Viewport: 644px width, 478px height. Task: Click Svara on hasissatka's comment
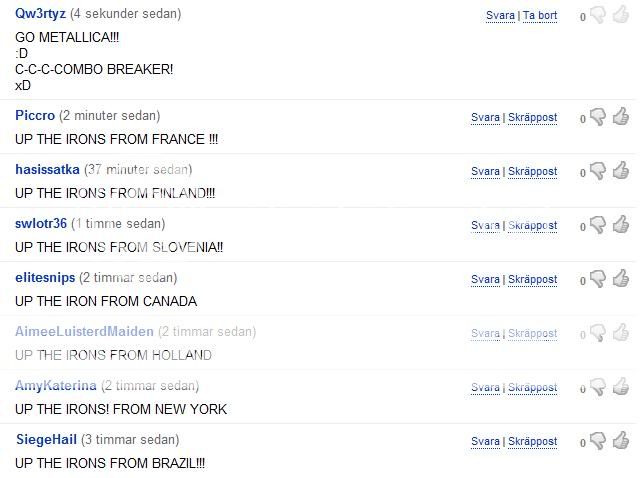(485, 171)
